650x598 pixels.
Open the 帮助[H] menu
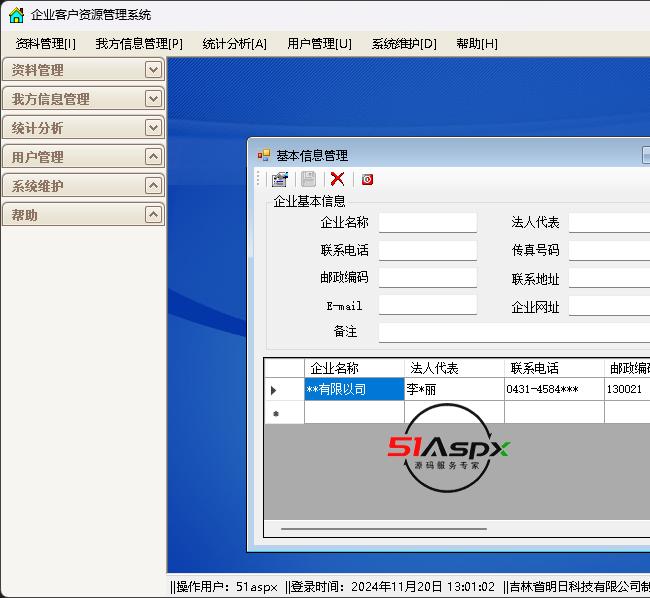[x=477, y=44]
